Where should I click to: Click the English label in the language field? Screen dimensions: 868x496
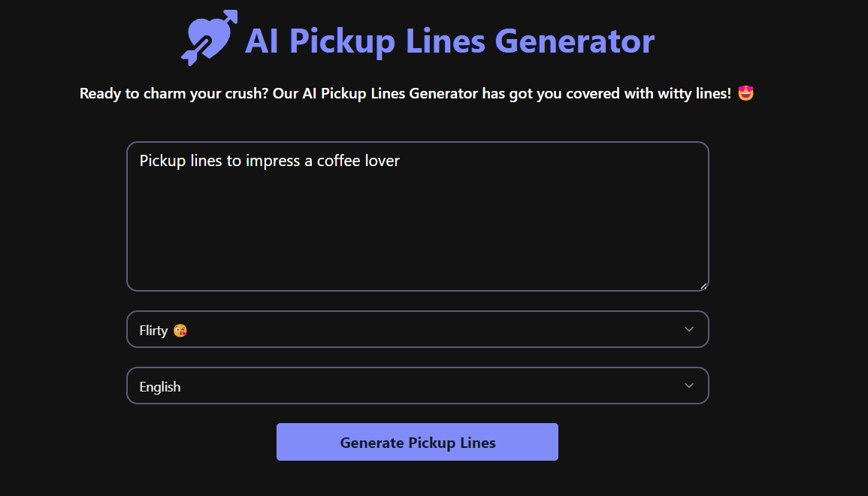pos(159,386)
